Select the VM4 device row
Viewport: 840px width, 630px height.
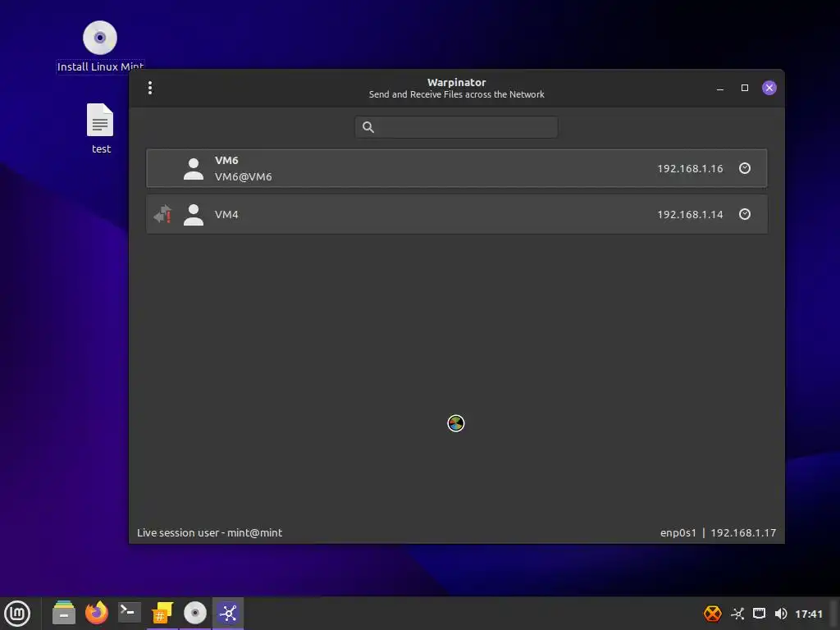[456, 214]
